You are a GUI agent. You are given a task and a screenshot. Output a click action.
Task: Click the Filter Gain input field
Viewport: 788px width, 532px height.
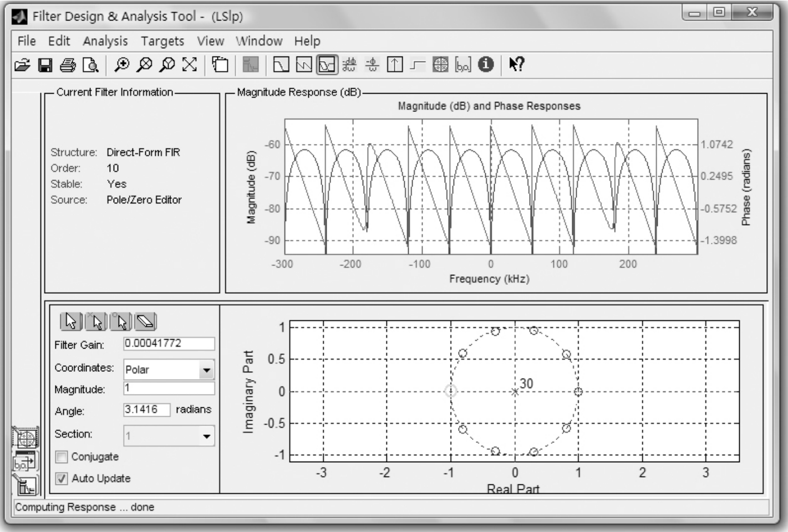tap(169, 344)
